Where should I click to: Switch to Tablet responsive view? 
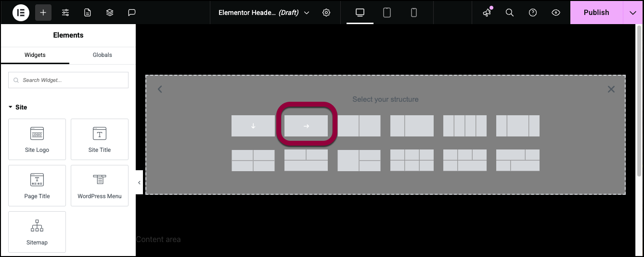[387, 13]
